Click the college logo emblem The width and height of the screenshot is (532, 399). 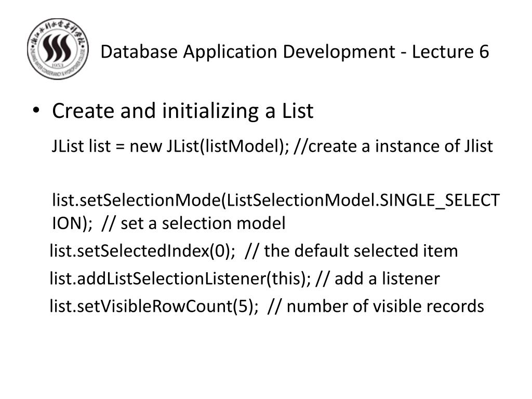tap(58, 49)
